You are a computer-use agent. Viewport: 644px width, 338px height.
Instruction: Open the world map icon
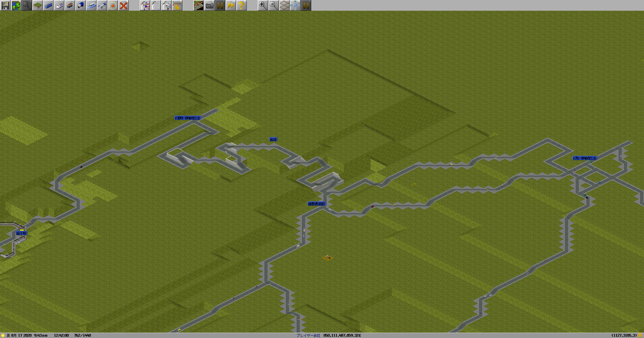pyautogui.click(x=16, y=5)
